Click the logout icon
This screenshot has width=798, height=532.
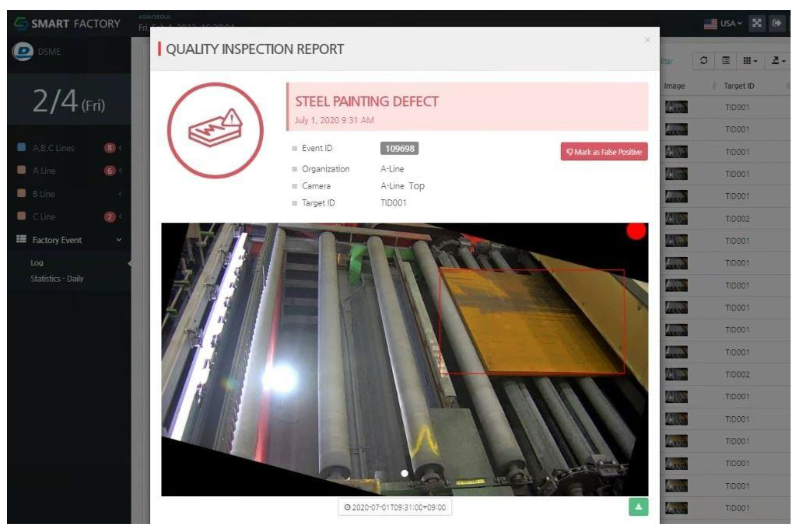[x=777, y=24]
